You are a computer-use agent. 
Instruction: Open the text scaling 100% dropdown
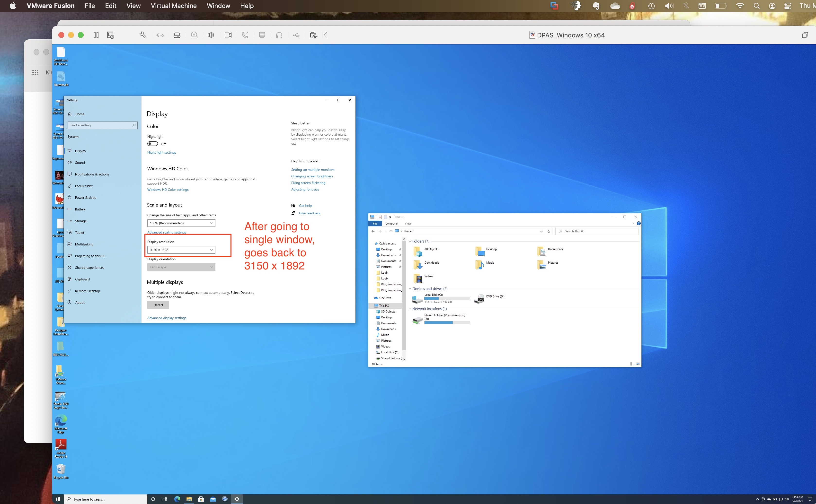(x=181, y=223)
